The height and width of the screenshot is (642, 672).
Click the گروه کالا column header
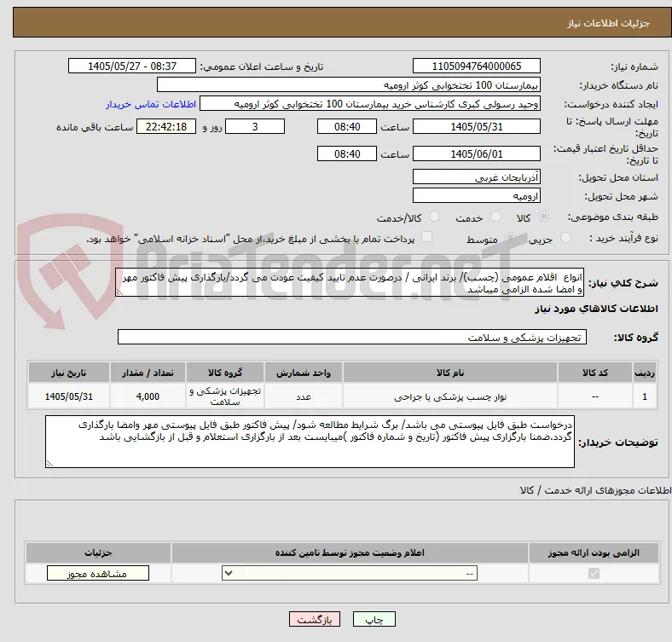[225, 373]
